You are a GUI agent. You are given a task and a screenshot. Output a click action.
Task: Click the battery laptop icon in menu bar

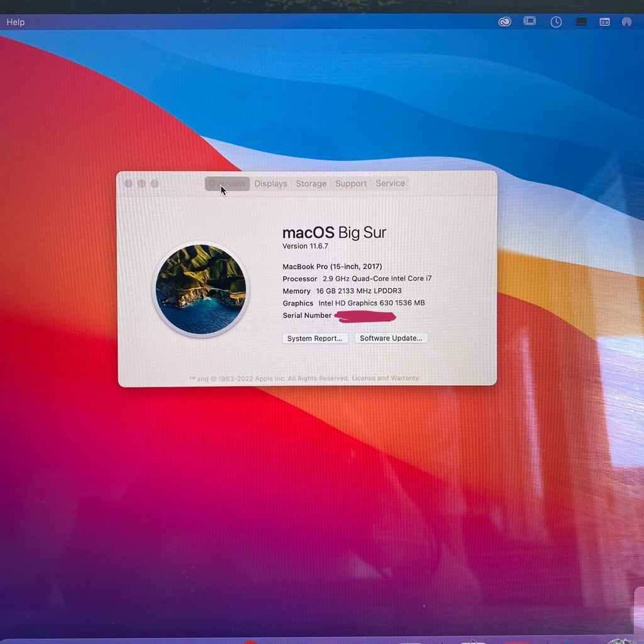coord(580,21)
